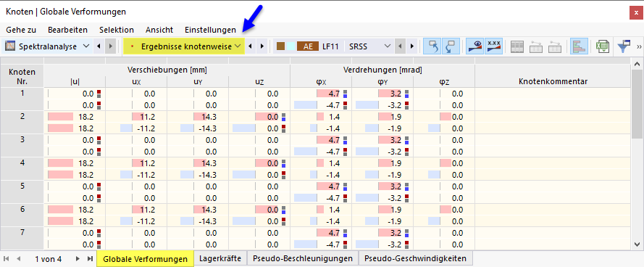Screen dimensions: 644x267
Task: Open the result filter funnel
Action: (624, 46)
